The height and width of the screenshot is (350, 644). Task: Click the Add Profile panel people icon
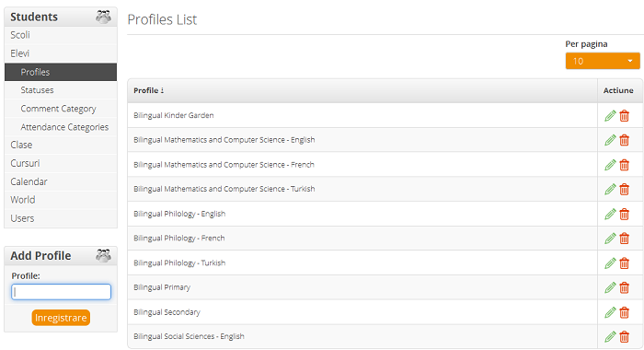click(x=103, y=255)
